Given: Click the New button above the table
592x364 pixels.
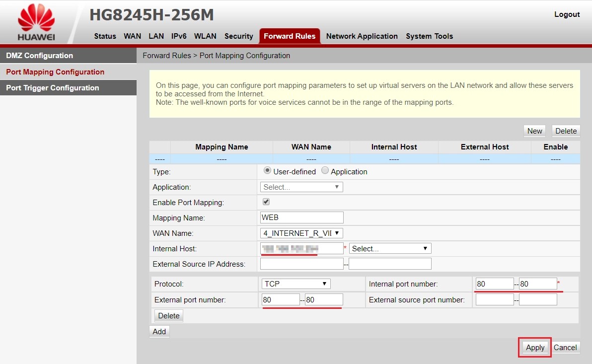Looking at the screenshot, I should tap(534, 131).
